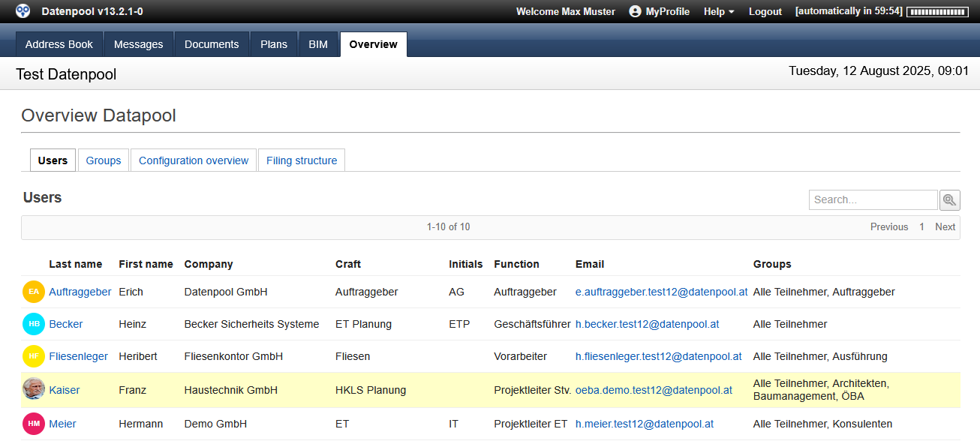The height and width of the screenshot is (441, 980).
Task: Select the Filing structure tab
Action: pyautogui.click(x=302, y=160)
